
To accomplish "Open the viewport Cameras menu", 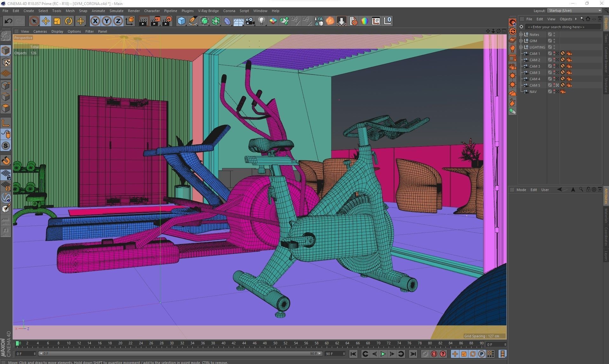I will click(x=40, y=31).
